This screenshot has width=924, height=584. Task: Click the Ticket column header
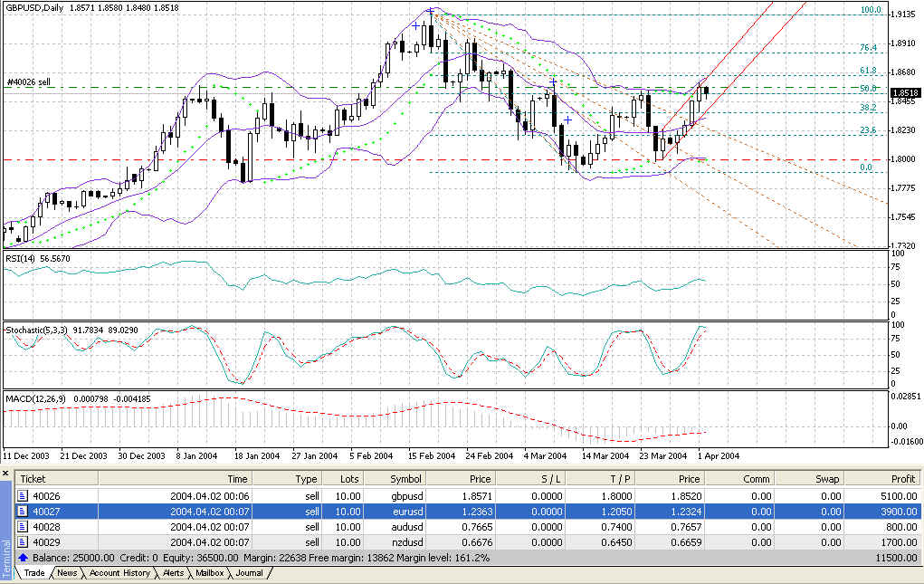(x=33, y=479)
